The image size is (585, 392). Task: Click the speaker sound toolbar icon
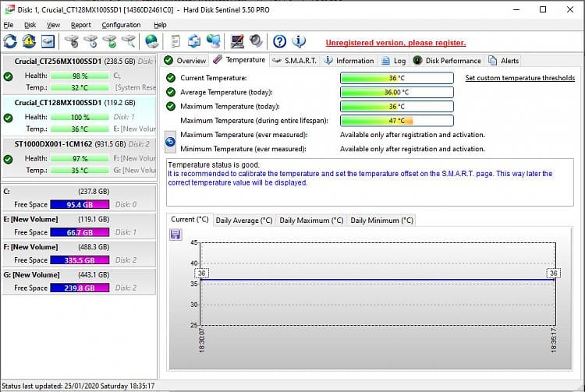(255, 41)
